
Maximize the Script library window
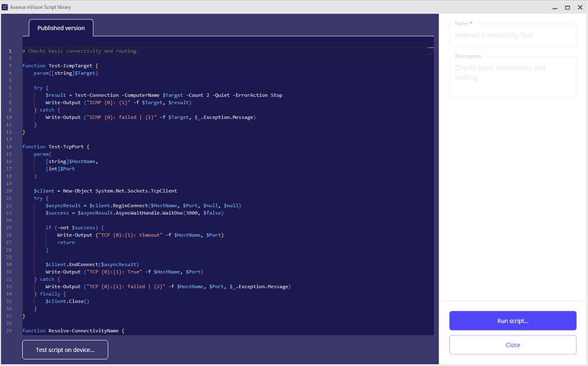(x=567, y=7)
